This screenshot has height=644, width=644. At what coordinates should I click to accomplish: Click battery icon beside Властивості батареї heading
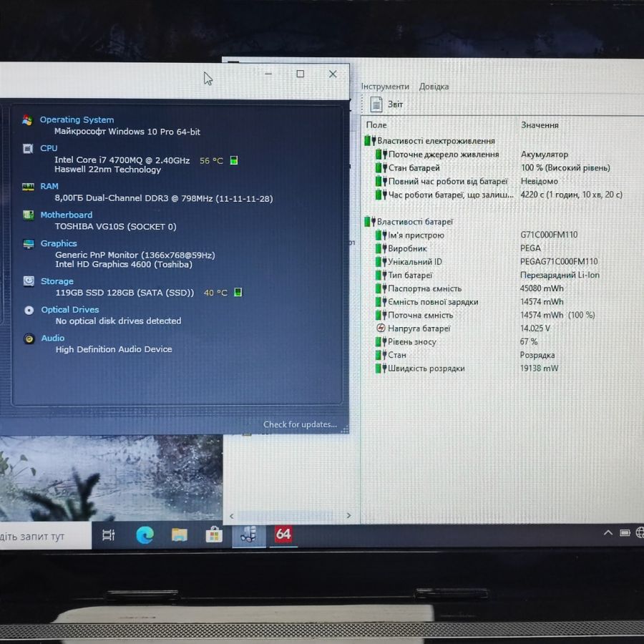click(370, 222)
